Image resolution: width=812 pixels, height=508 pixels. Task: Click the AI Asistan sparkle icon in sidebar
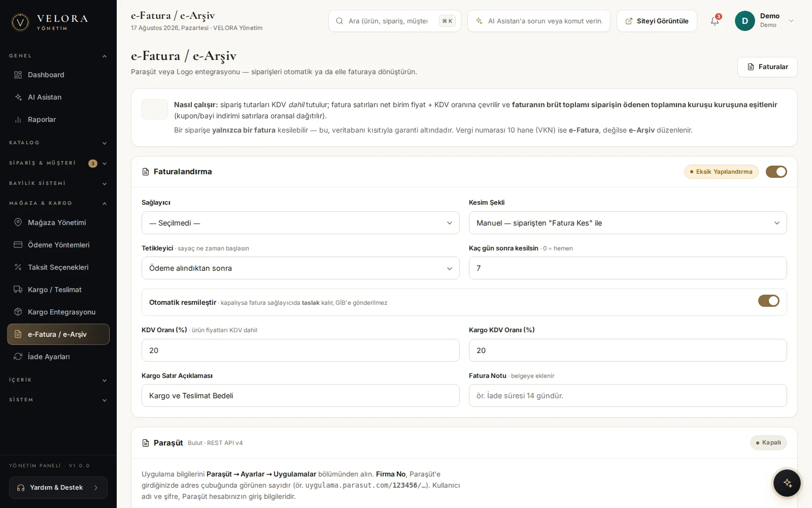pyautogui.click(x=18, y=98)
